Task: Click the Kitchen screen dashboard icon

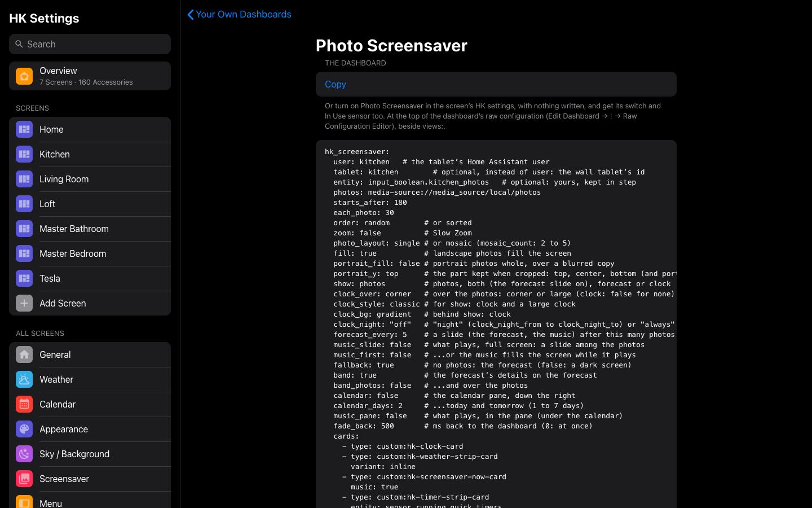Action: [24, 154]
